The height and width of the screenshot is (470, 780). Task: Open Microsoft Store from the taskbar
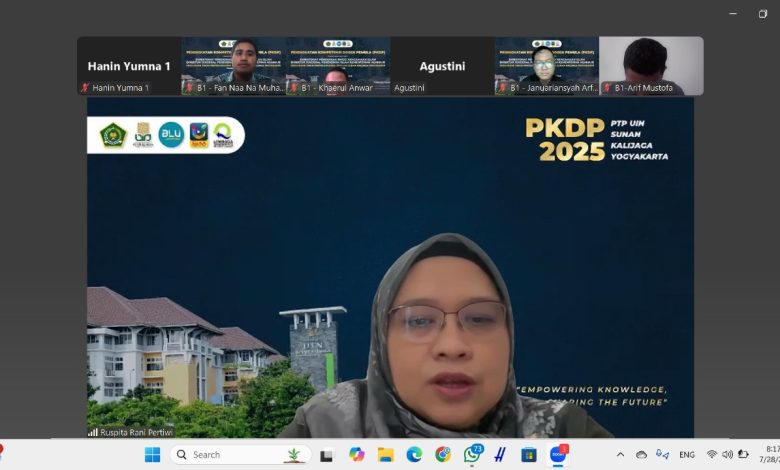[x=529, y=455]
